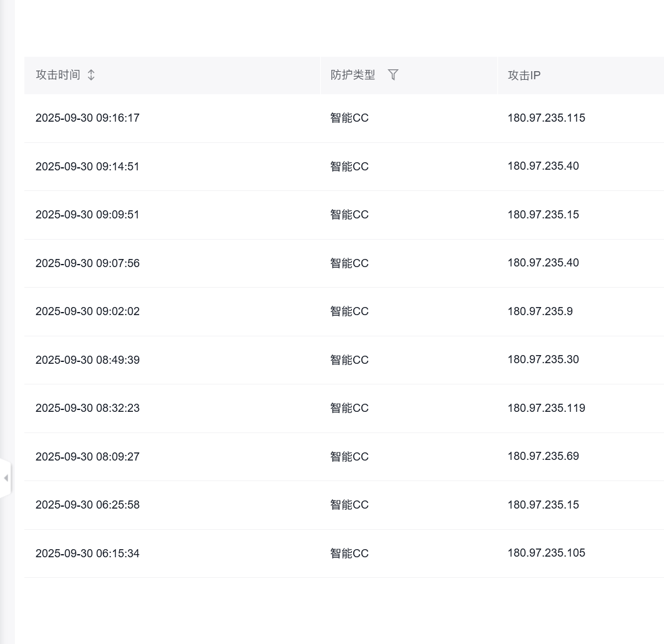Sort the table by 攻击时间 arrows icon
This screenshot has width=664, height=644.
click(91, 75)
